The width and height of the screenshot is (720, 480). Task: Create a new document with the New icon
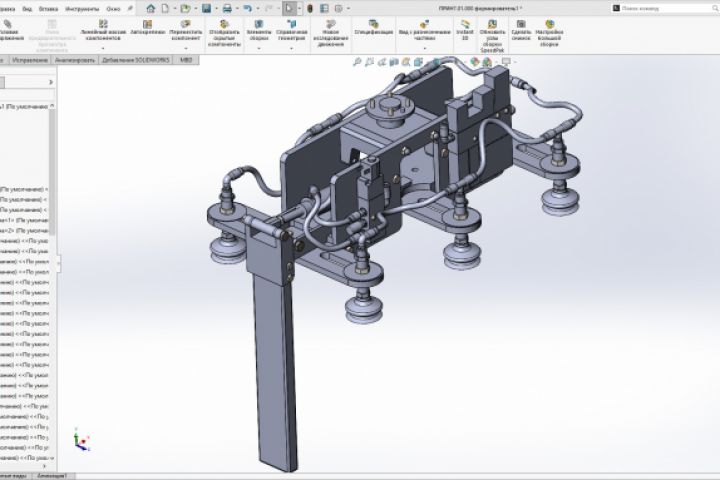click(x=165, y=8)
